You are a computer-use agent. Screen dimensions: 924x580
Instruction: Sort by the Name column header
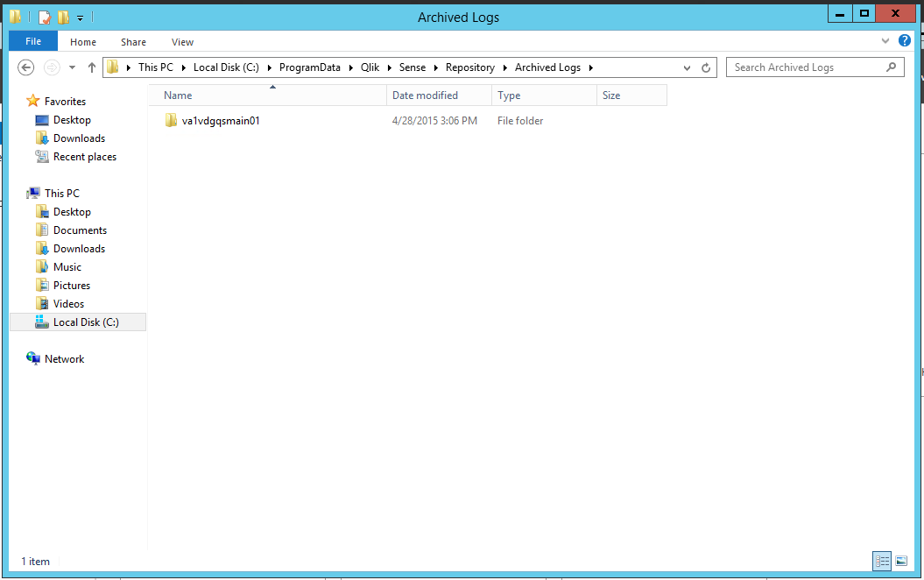click(268, 95)
